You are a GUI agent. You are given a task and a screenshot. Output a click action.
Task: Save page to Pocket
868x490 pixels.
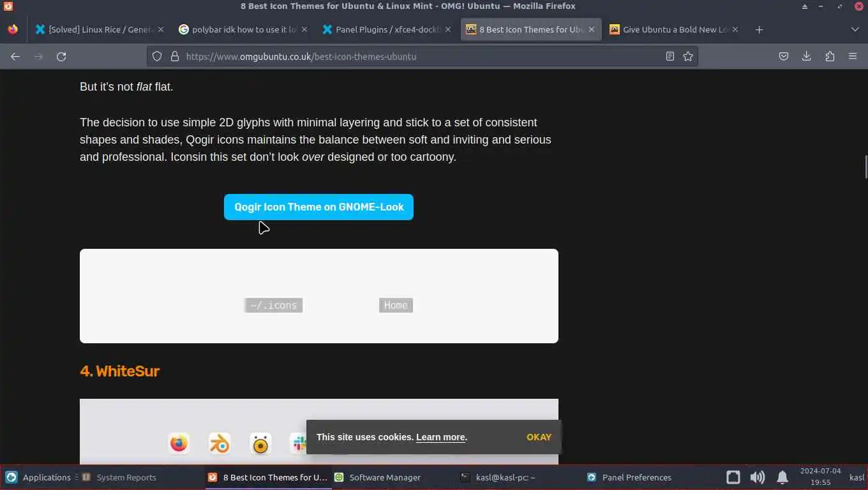point(784,56)
